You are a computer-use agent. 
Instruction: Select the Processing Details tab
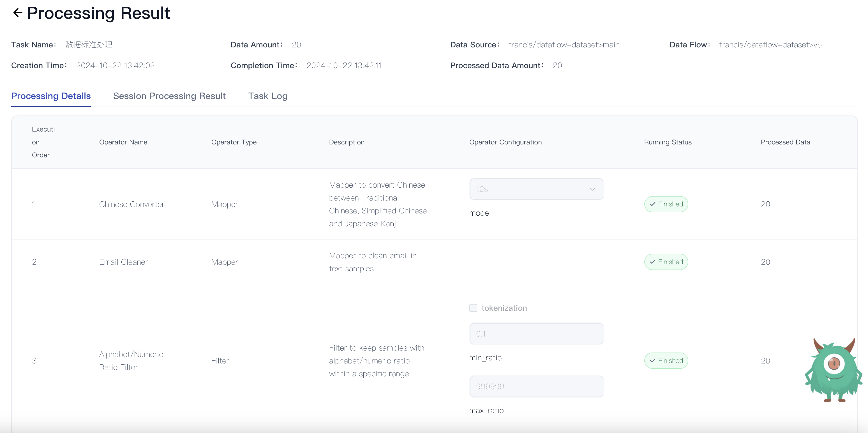point(51,96)
